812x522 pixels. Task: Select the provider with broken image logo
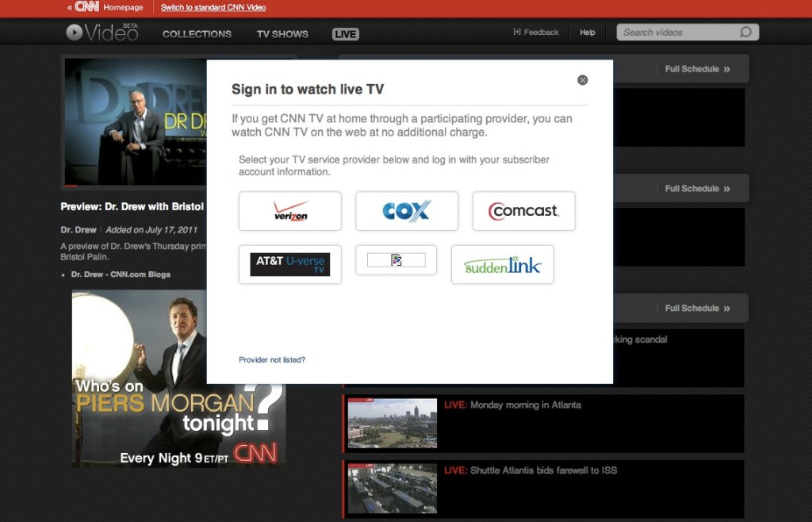tap(396, 260)
